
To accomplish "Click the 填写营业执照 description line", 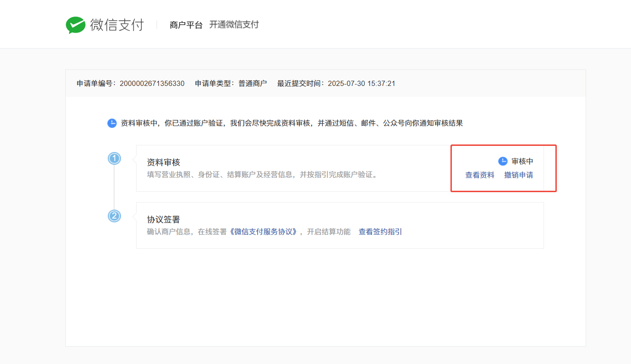I will (262, 175).
